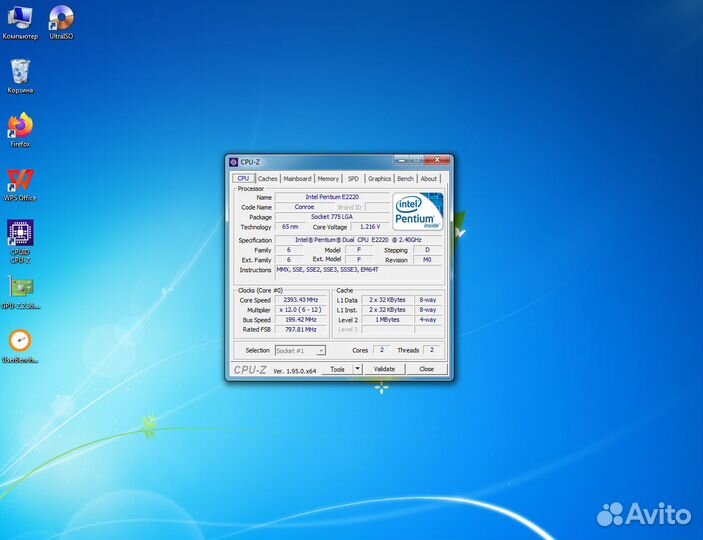The width and height of the screenshot is (703, 540).
Task: Click the Package value Socket 775 LGA
Action: pos(332,217)
